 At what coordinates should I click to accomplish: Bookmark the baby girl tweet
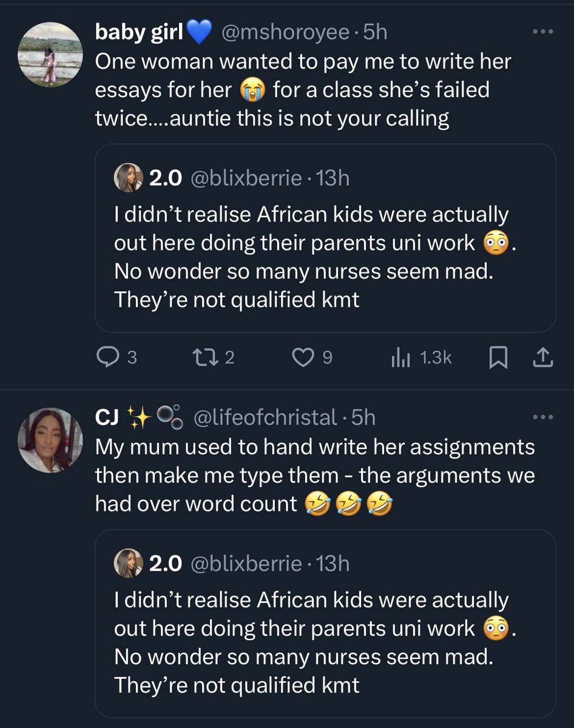tap(498, 359)
